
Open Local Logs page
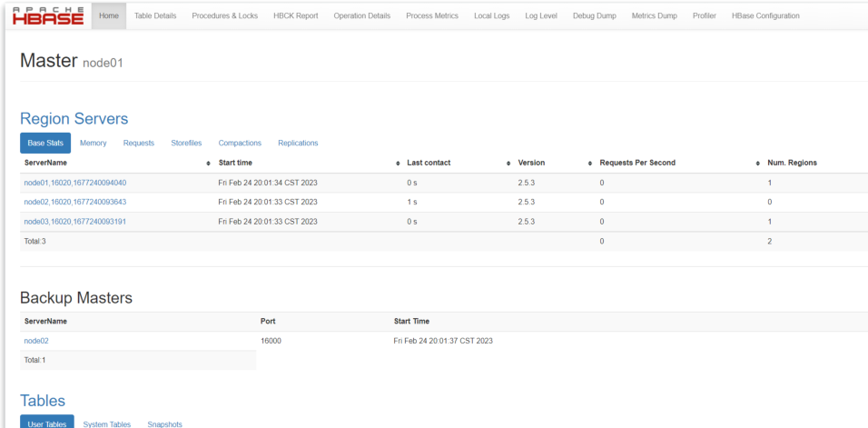coord(491,16)
